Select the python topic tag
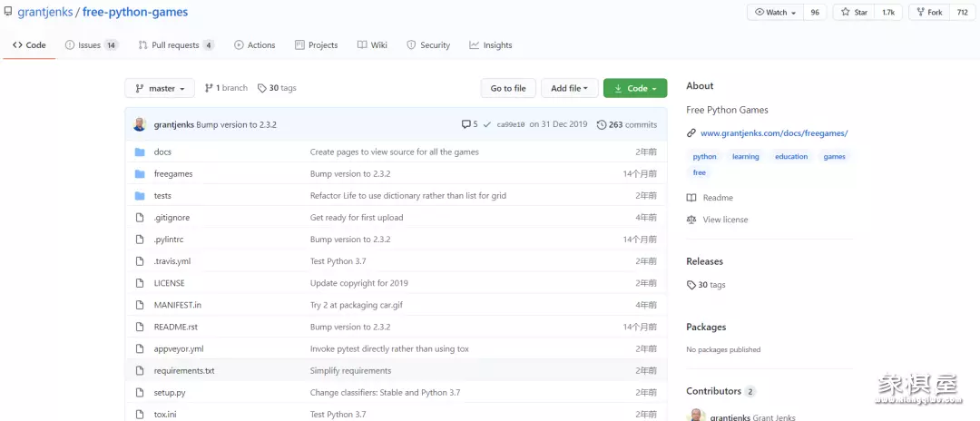Viewport: 980px width, 421px height. pyautogui.click(x=705, y=157)
